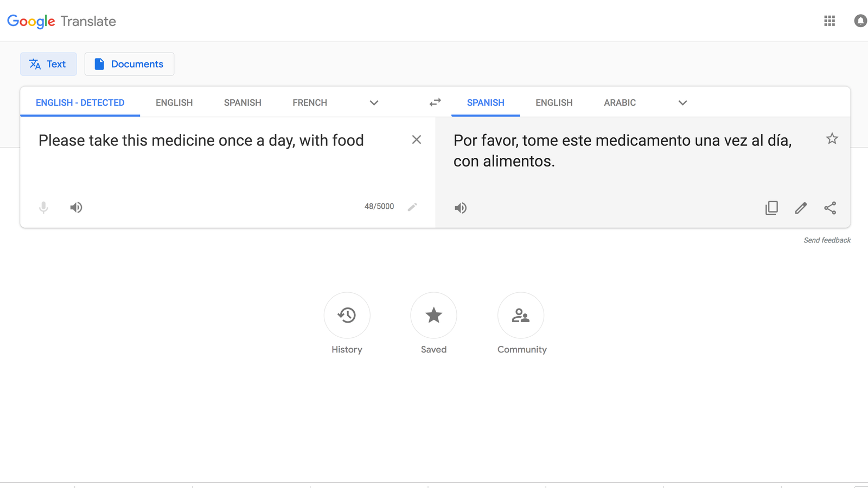
Task: Switch to Documents translation mode
Action: 129,64
